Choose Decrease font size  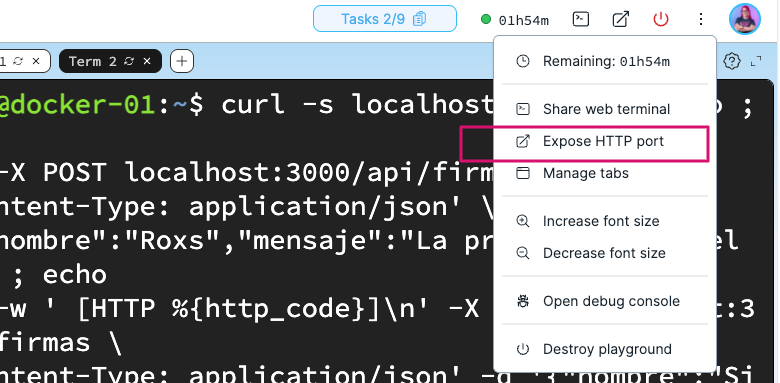[604, 253]
